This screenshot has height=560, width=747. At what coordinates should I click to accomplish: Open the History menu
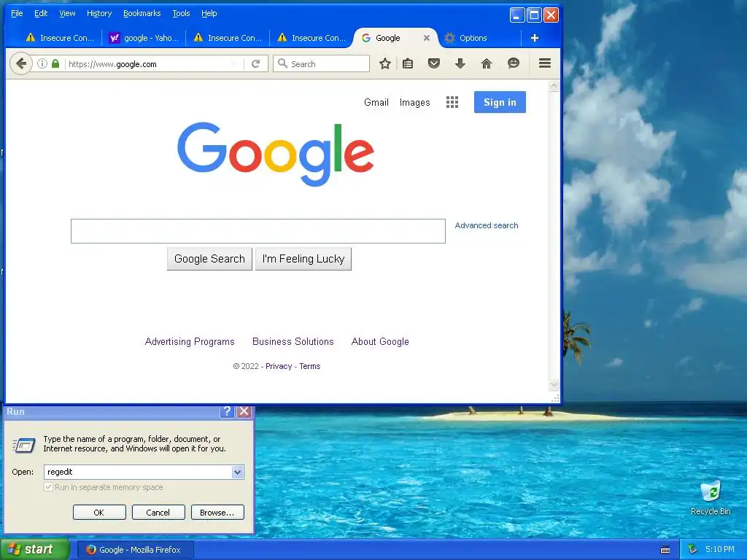(99, 13)
